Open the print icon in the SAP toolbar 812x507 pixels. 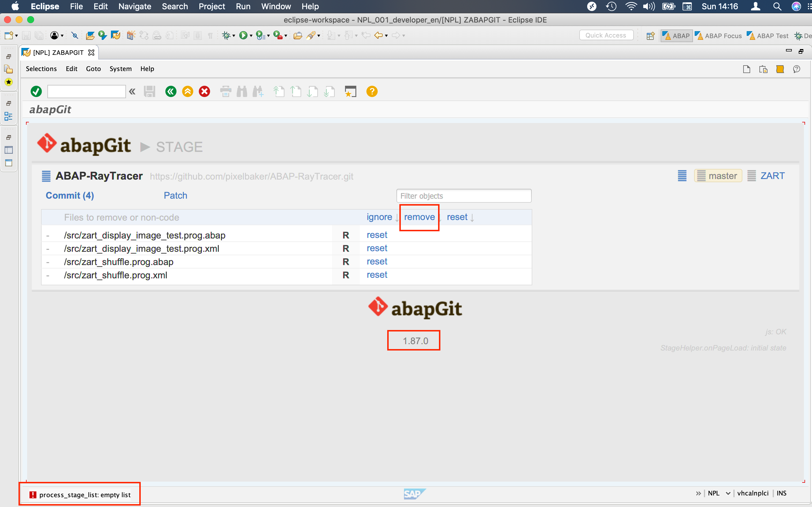coord(225,91)
